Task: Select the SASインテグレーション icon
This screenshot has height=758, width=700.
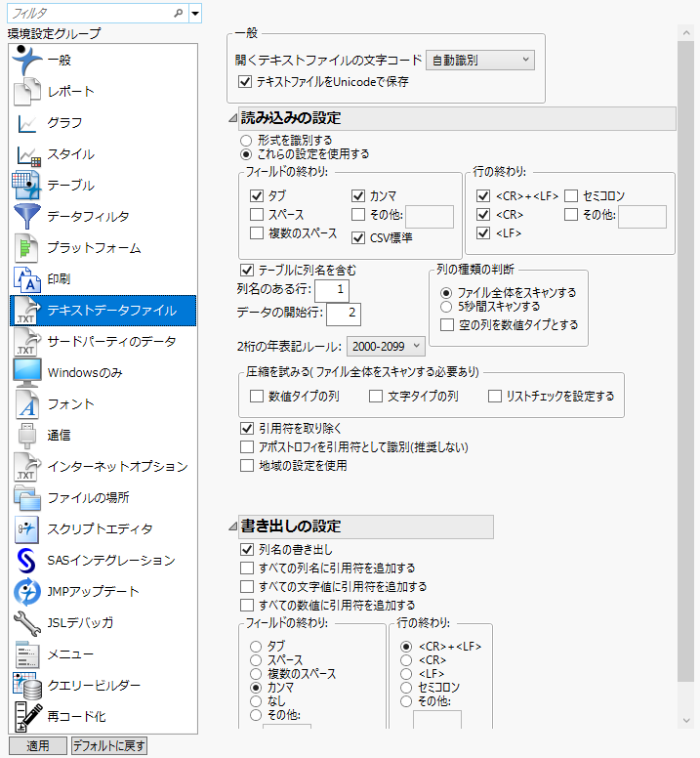Action: coord(26,561)
